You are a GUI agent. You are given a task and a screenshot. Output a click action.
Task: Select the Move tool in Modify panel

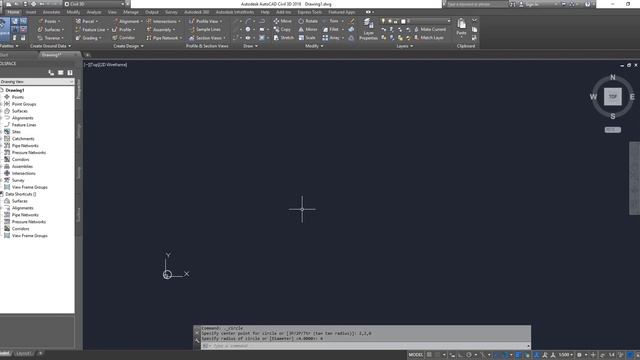tap(282, 21)
